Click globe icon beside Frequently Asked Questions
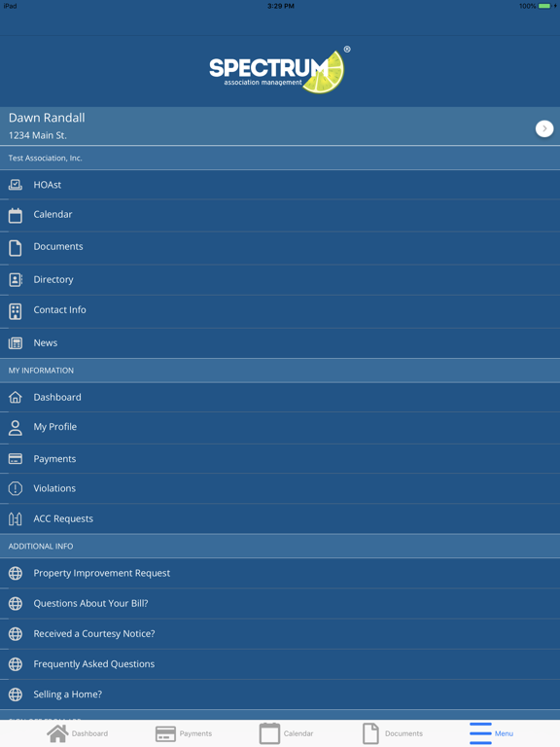Screen dimensions: 560x747 tap(16, 664)
